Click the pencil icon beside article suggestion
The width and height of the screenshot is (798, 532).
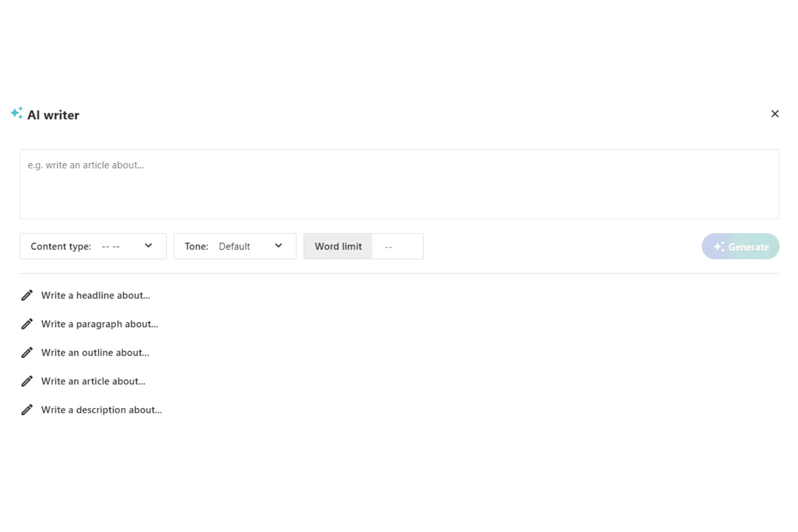pyautogui.click(x=27, y=381)
